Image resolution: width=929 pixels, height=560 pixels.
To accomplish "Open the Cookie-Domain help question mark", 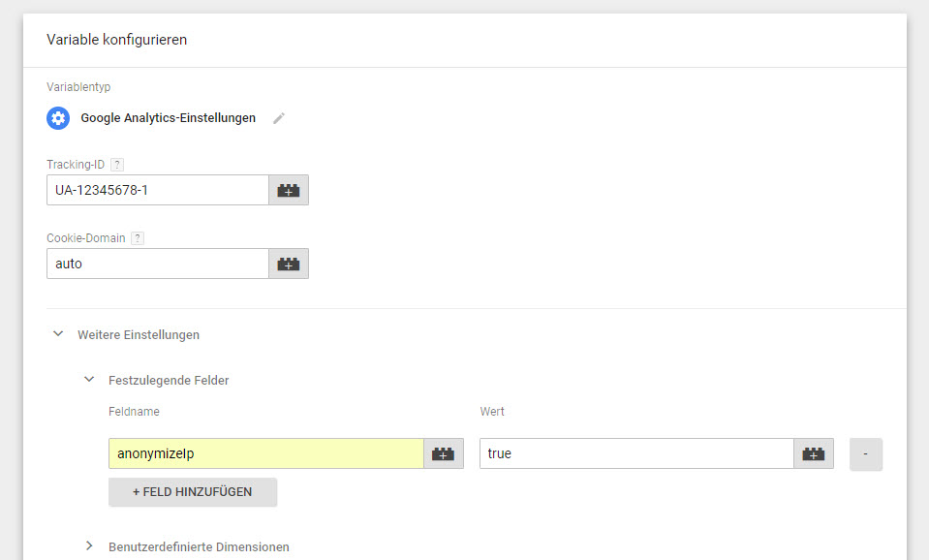I will coord(138,238).
